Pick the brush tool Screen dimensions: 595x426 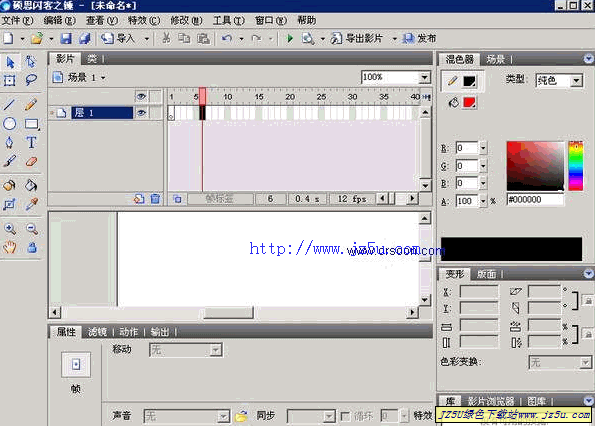click(9, 162)
